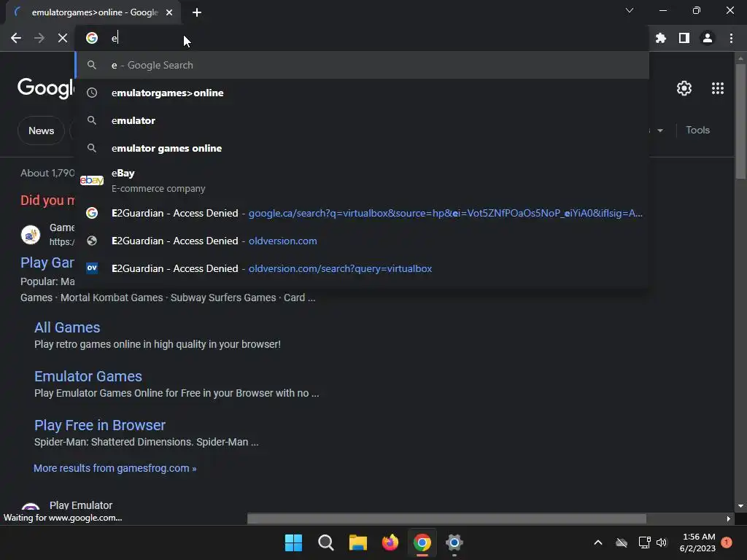The image size is (747, 560).
Task: Click the horizontal scrollbar thumb
Action: 447,518
